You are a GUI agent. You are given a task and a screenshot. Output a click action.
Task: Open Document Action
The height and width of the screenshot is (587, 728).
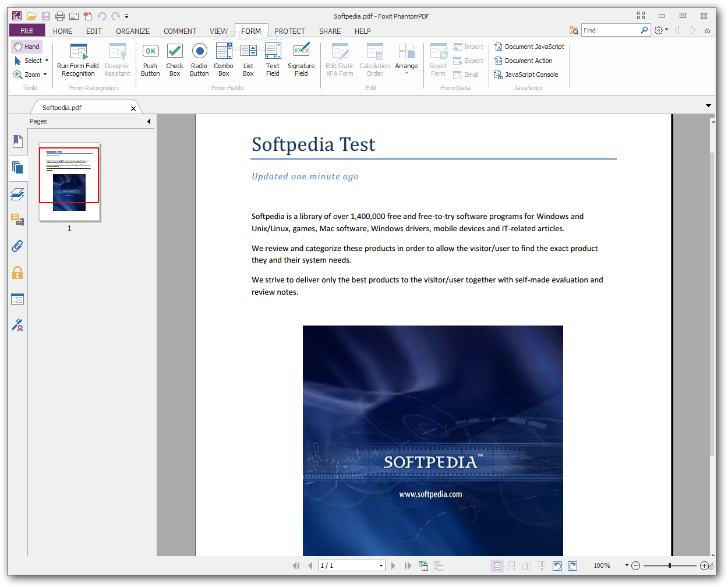523,61
